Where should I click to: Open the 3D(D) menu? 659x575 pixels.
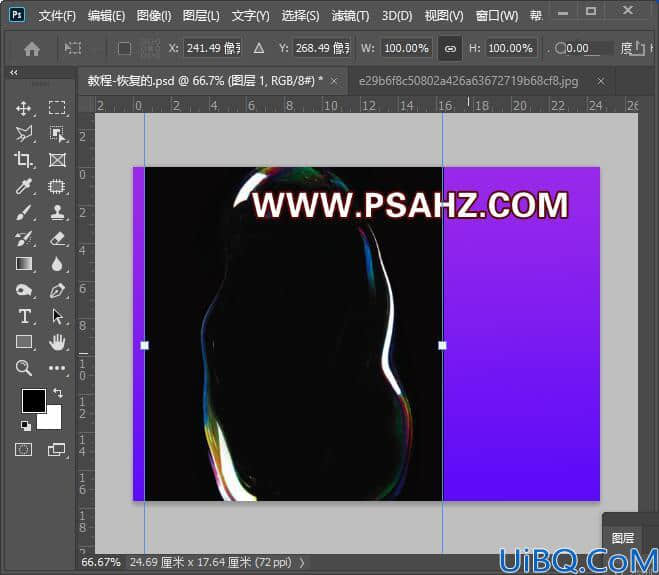click(x=397, y=16)
